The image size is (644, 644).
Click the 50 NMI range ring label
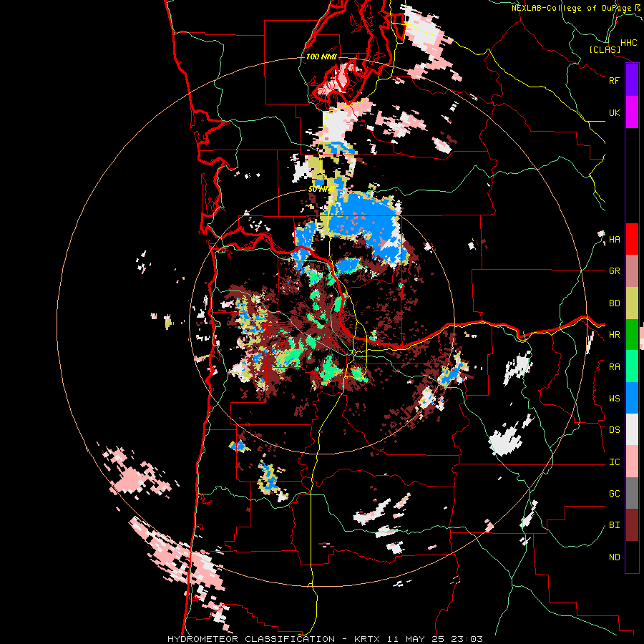pyautogui.click(x=321, y=190)
